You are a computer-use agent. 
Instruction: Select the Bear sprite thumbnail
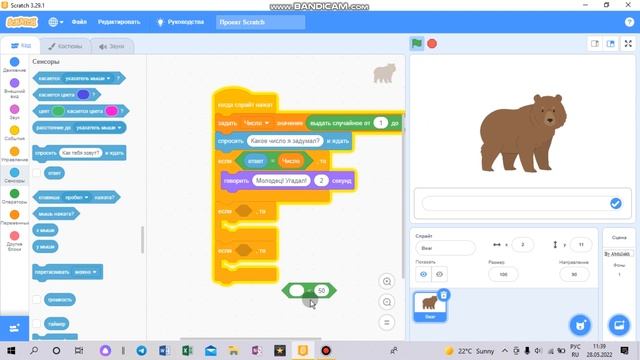tap(430, 306)
